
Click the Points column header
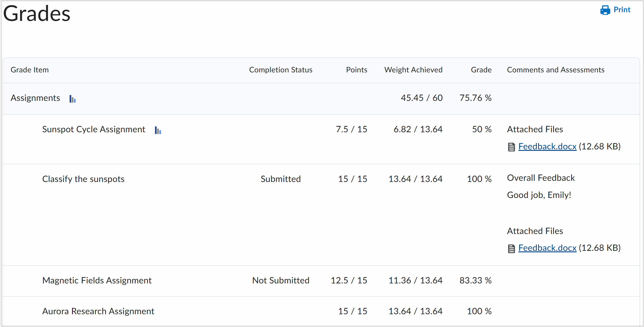[356, 70]
